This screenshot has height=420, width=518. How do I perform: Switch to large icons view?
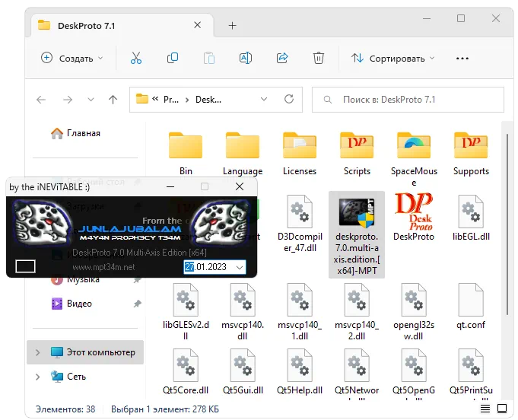pos(502,409)
